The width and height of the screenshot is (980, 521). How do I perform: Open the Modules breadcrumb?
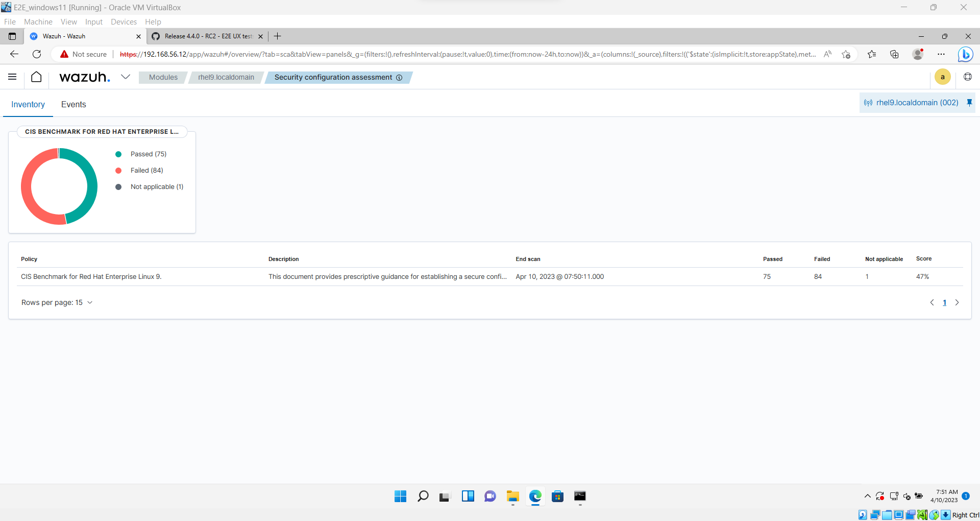pos(163,77)
